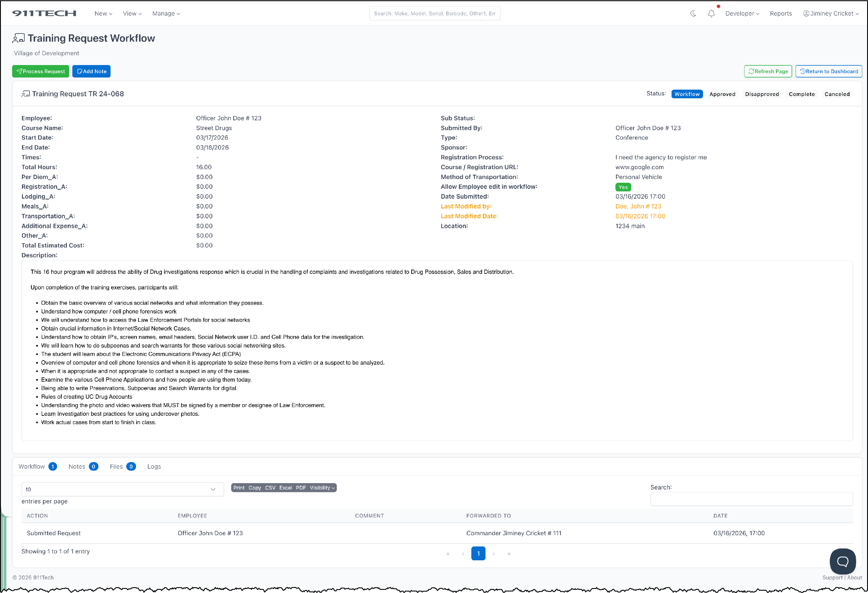The image size is (868, 593).
Task: Open the notifications bell
Action: click(x=711, y=13)
